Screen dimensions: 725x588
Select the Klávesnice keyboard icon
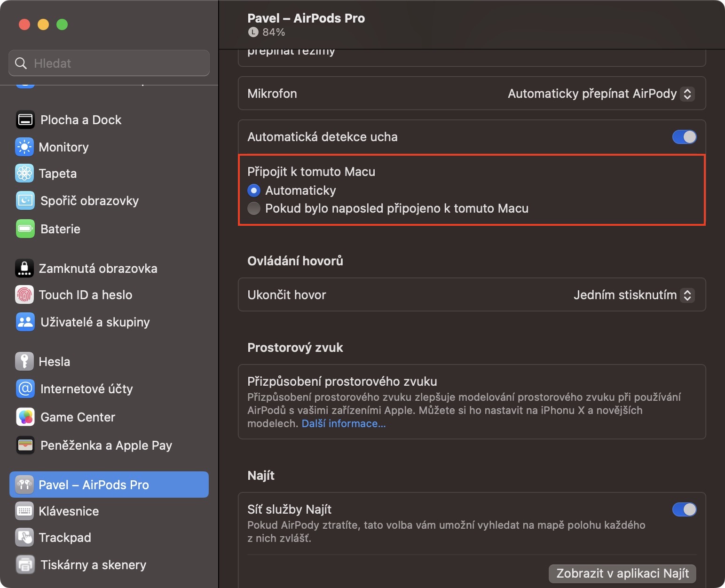24,511
